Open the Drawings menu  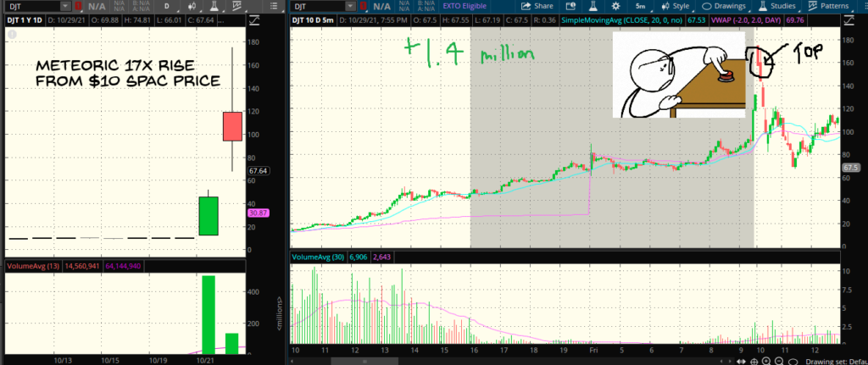pos(721,6)
